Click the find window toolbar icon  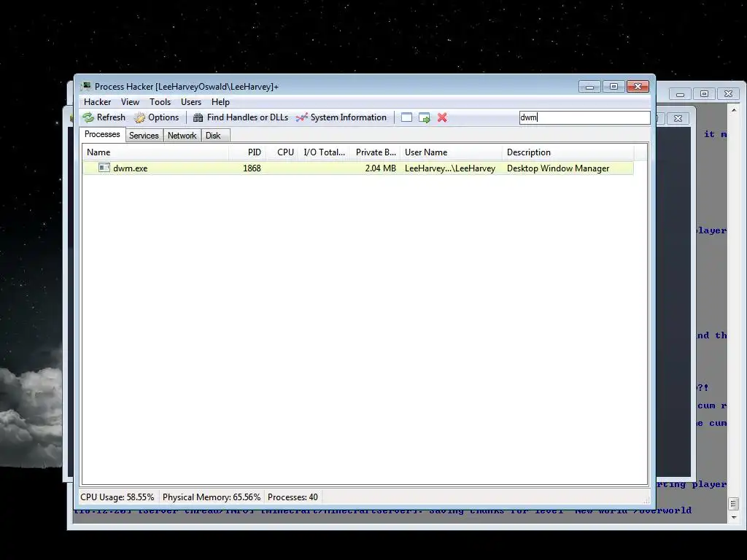406,117
